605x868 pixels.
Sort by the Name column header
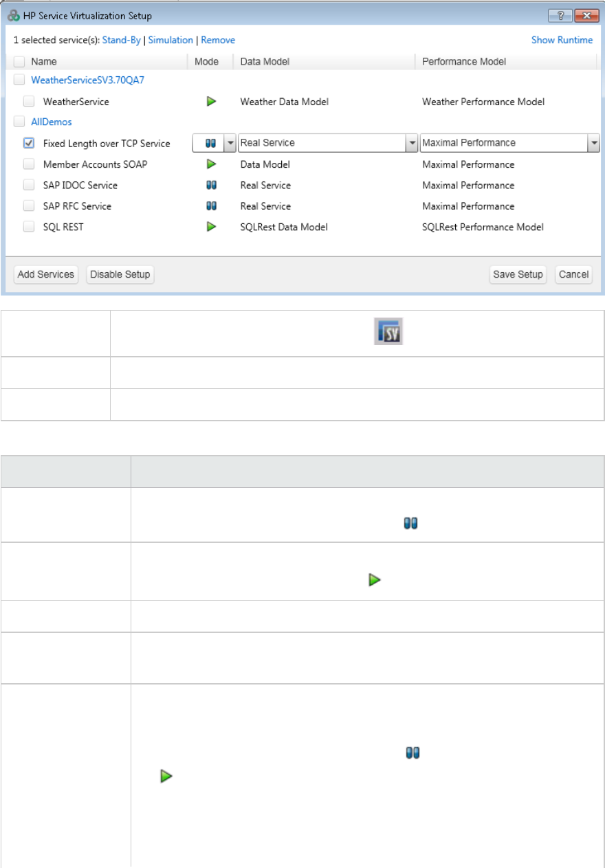tap(44, 62)
